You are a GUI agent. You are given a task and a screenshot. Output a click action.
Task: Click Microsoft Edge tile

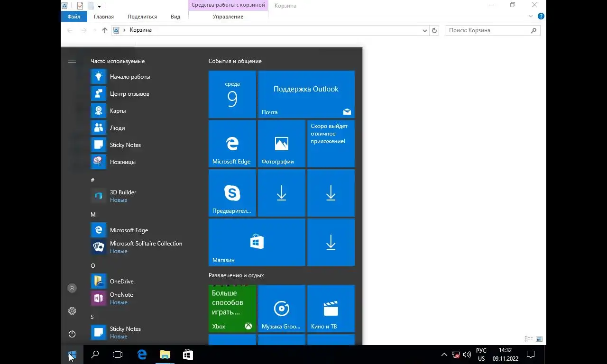[232, 144]
